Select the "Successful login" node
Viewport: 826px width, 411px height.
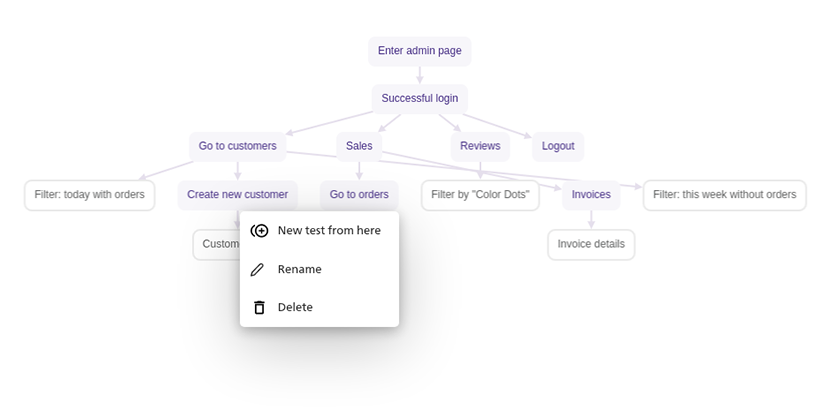point(419,98)
